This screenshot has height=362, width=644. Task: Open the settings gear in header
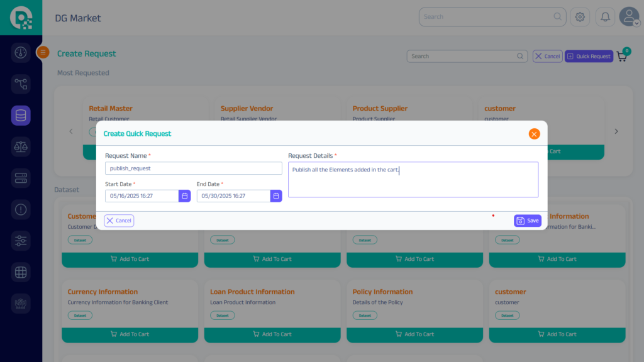580,17
